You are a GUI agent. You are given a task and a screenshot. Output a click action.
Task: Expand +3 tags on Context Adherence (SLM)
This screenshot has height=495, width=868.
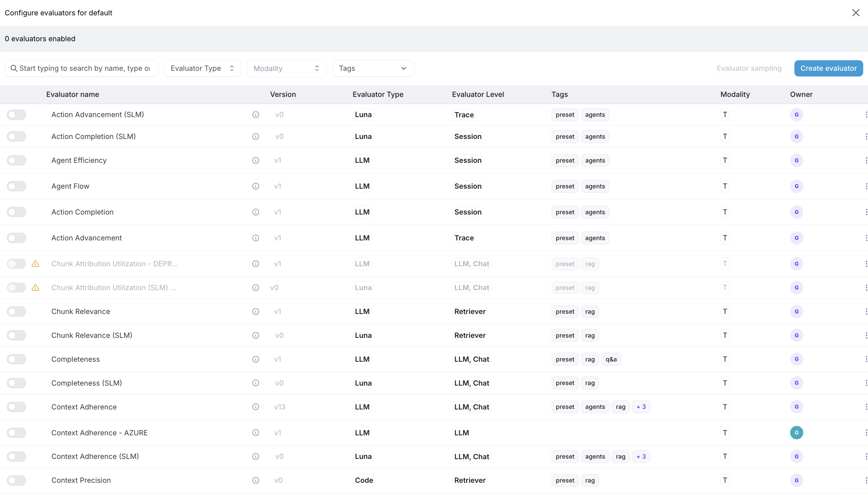tap(641, 456)
